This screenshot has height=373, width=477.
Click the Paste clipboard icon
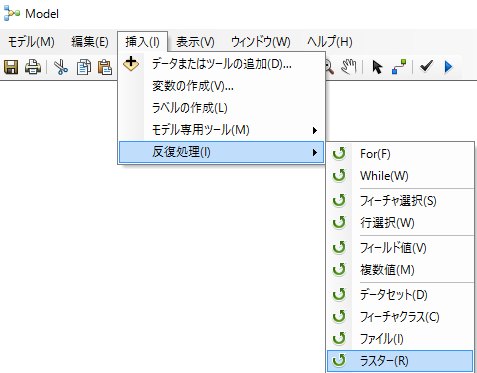[105, 67]
